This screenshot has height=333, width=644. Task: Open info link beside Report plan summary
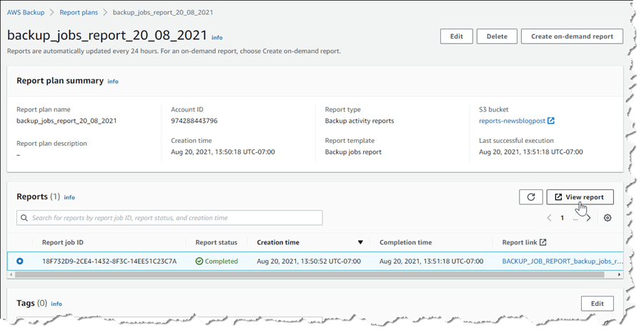[x=113, y=81]
